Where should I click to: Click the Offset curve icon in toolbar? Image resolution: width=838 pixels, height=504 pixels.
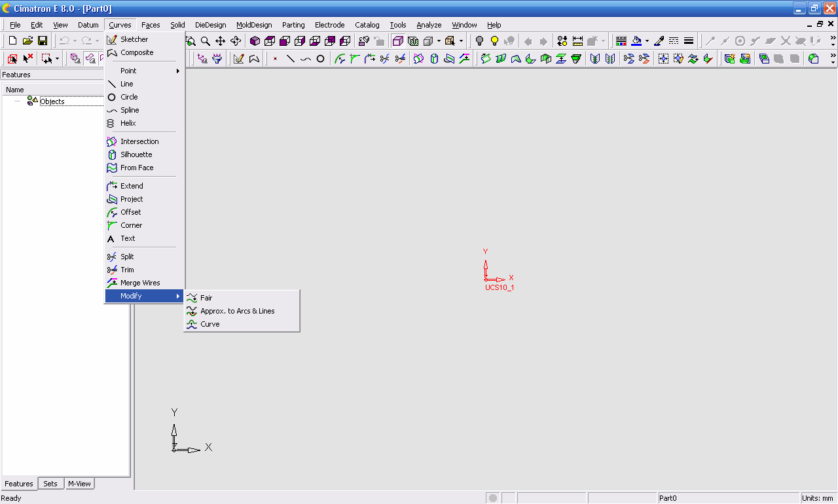click(x=340, y=58)
